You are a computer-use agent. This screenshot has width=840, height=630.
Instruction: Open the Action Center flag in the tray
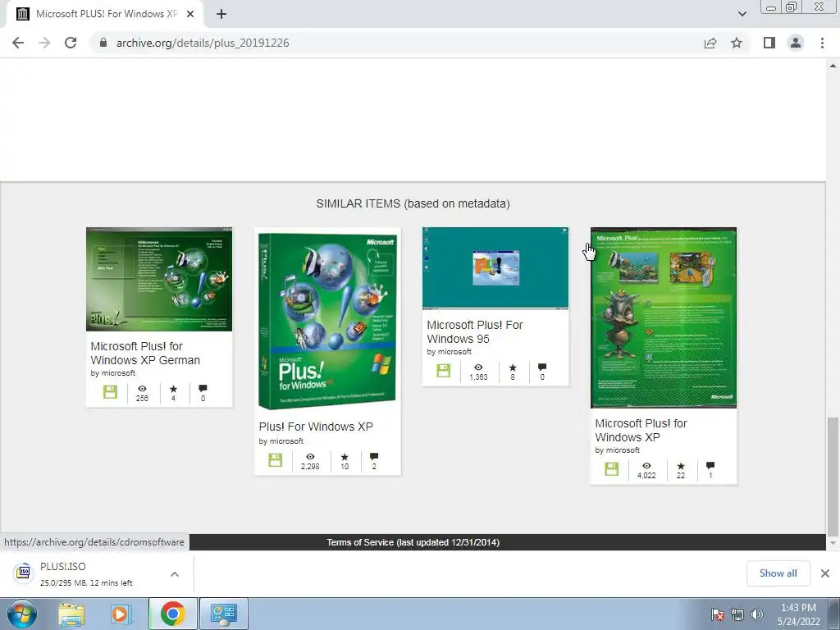click(x=717, y=614)
